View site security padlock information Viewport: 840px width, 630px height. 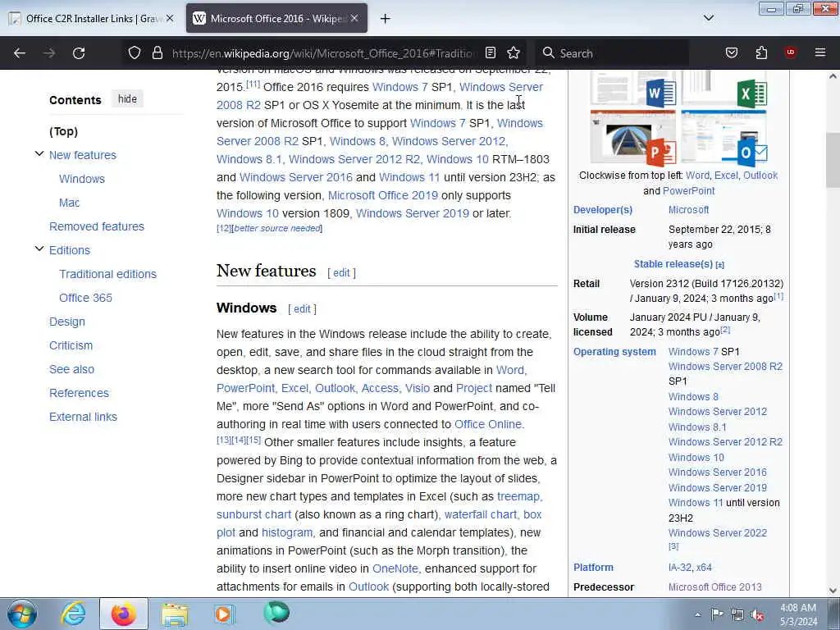(157, 52)
